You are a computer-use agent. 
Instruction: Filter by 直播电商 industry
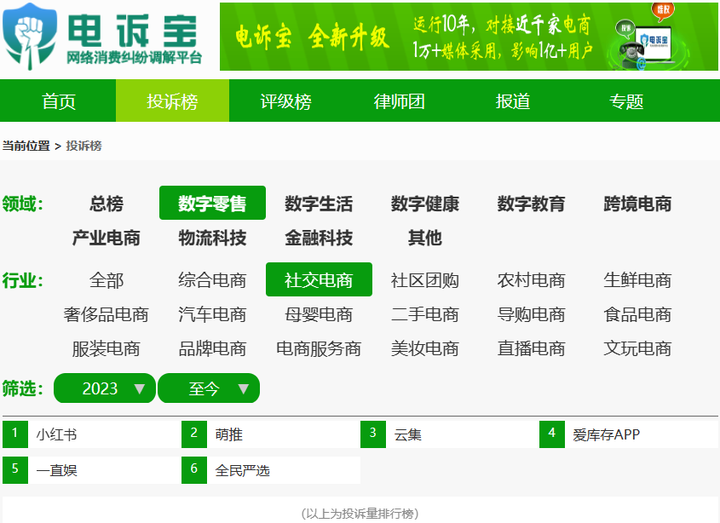pyautogui.click(x=531, y=349)
